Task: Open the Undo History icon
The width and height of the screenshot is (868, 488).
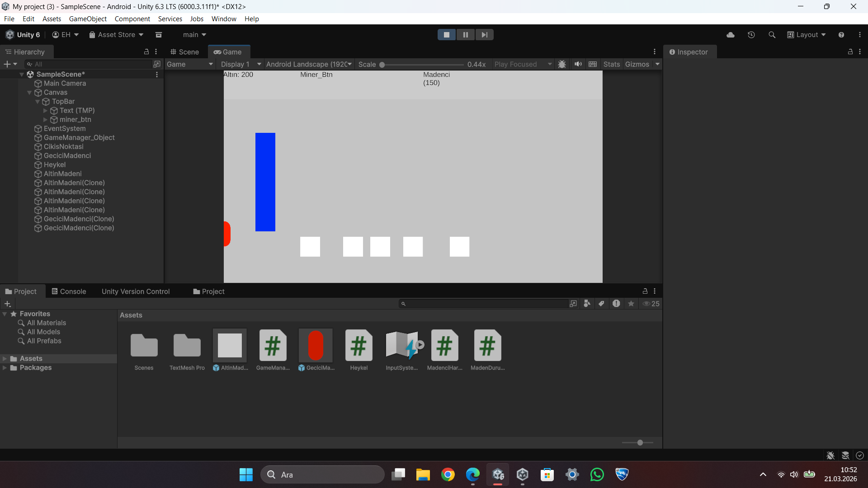Action: pos(751,35)
